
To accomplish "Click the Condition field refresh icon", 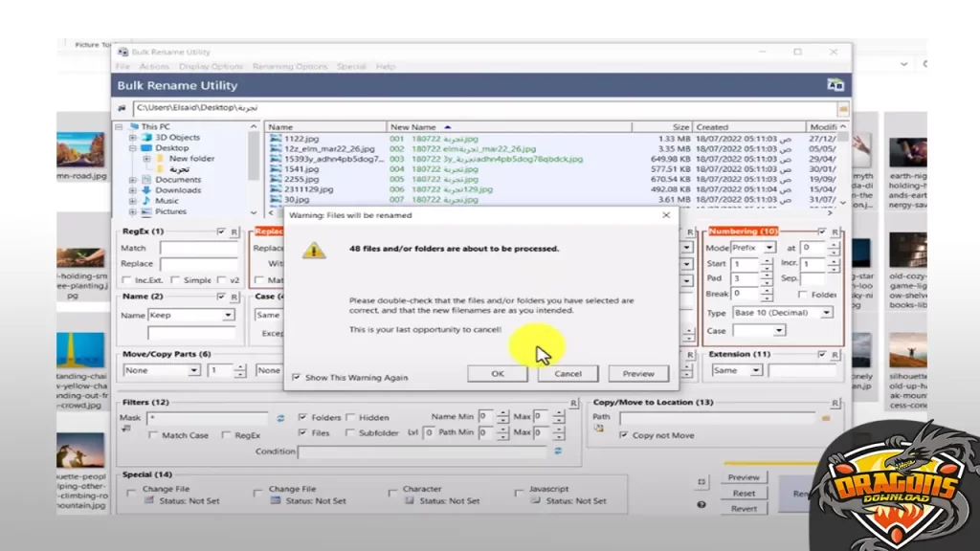I will [558, 452].
